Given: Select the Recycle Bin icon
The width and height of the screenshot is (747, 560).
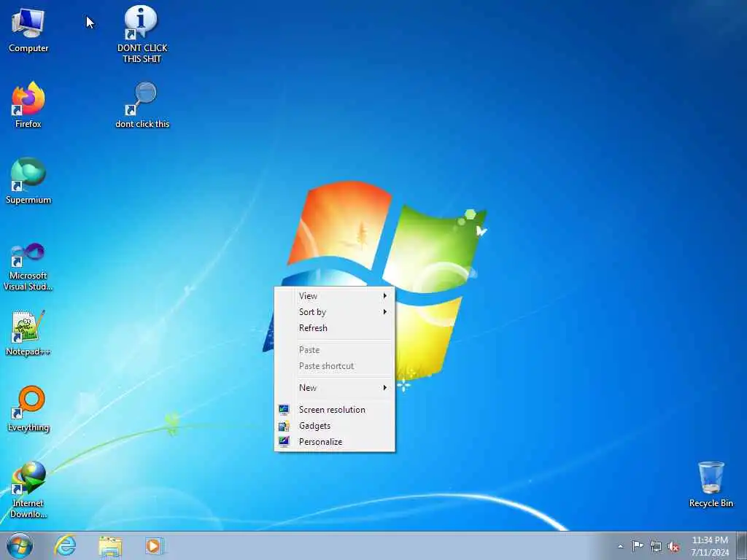Looking at the screenshot, I should coord(711,484).
